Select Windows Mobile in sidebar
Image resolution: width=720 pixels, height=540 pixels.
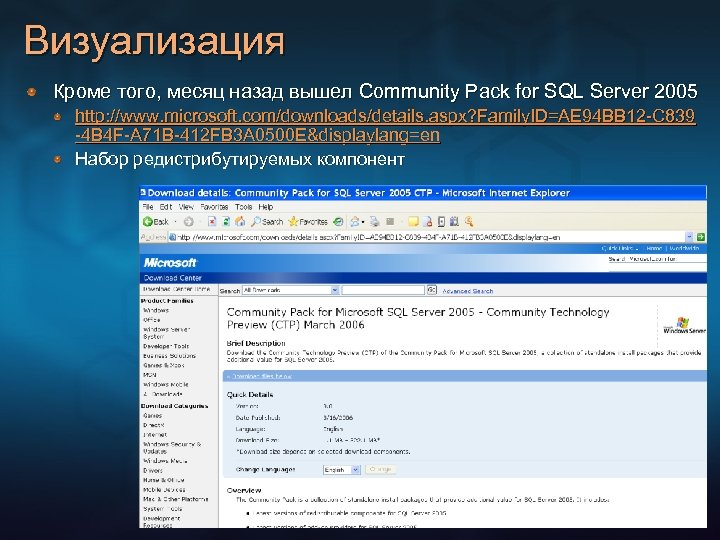click(x=166, y=385)
